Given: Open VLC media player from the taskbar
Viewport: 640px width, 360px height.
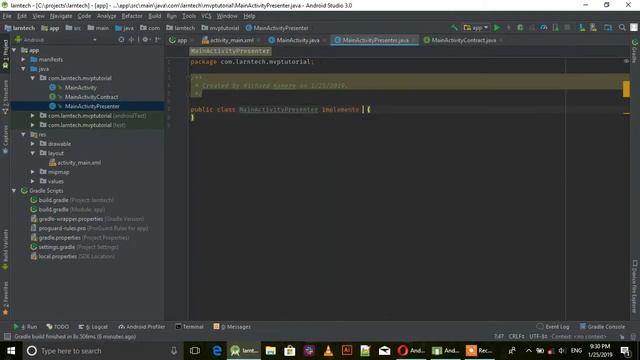Looking at the screenshot, I should coord(328,351).
